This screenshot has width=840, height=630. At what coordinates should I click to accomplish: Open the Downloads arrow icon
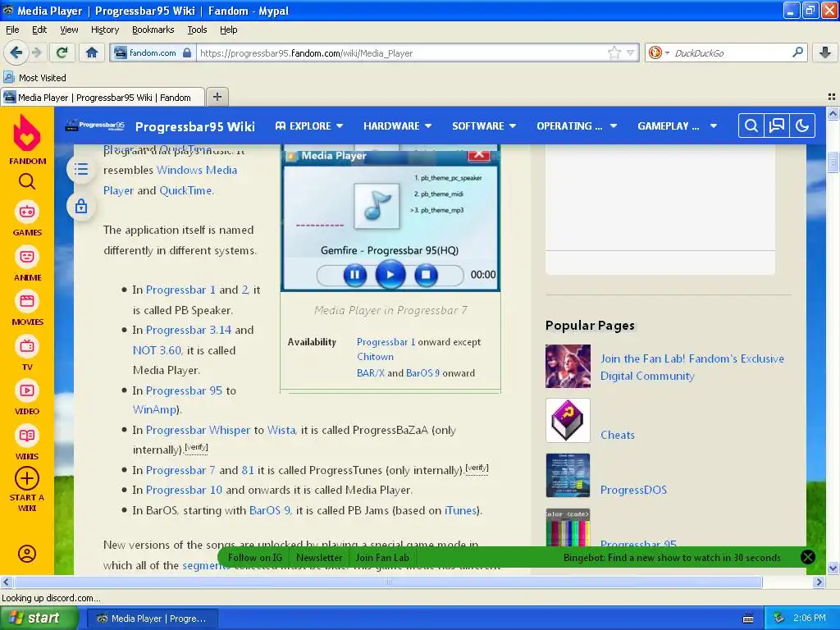coord(825,52)
